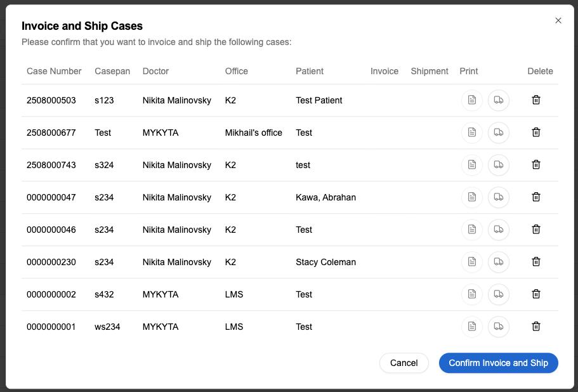Delete case 2508000503 from the list

click(x=536, y=100)
